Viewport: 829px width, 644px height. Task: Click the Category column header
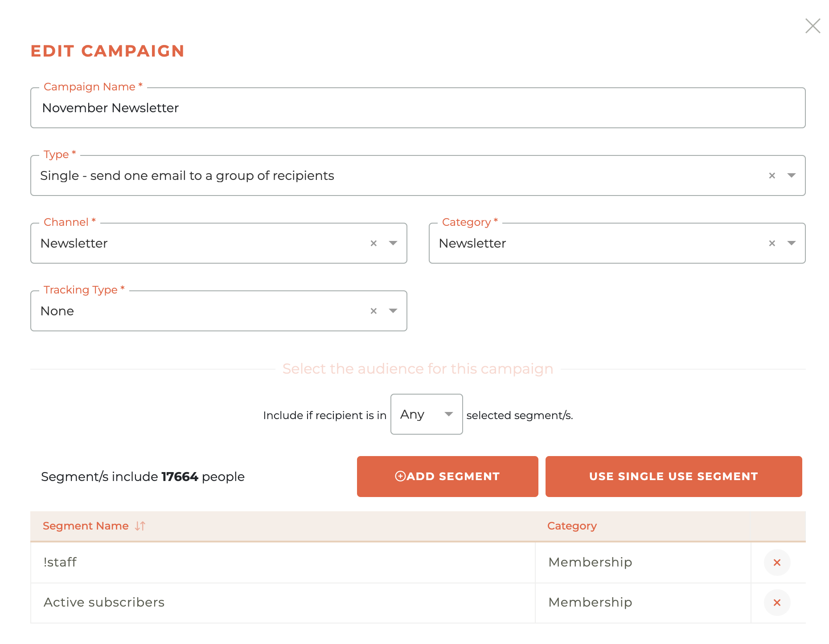pos(572,526)
